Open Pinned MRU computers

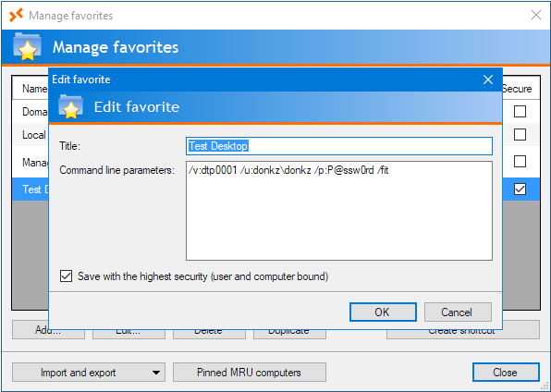(x=249, y=373)
